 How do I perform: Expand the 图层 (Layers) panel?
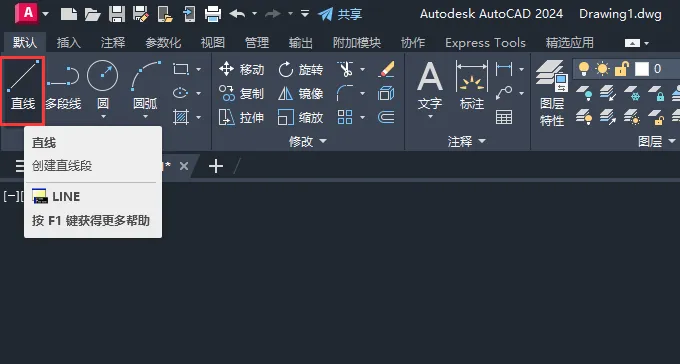pos(657,141)
